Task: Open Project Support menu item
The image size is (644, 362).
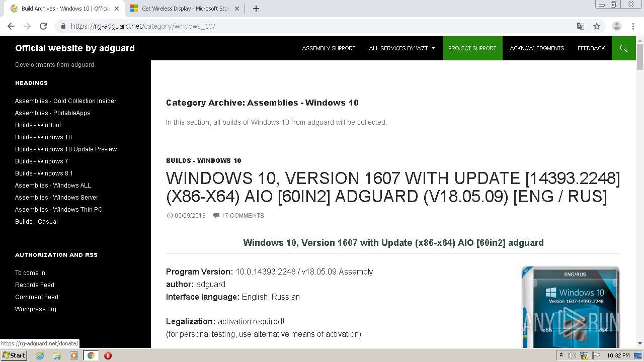Action: (x=472, y=48)
